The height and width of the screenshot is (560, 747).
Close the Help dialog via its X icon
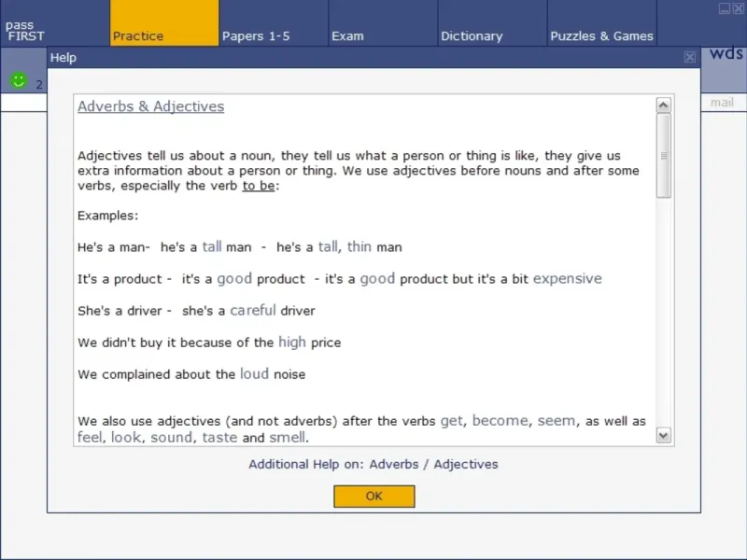tap(689, 57)
